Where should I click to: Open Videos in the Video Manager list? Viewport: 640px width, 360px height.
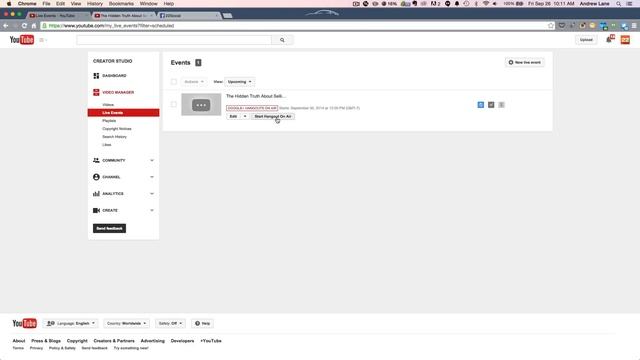point(108,105)
